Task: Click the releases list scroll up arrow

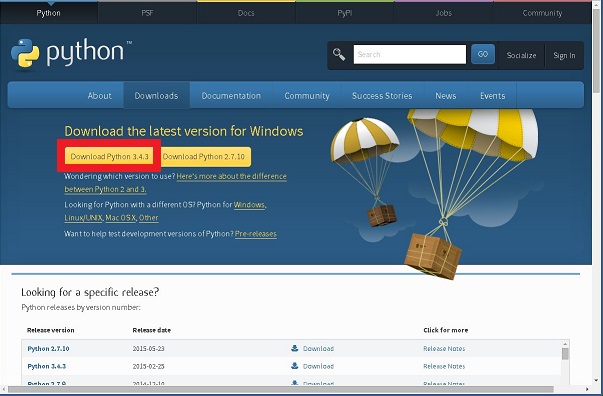Action: [565, 344]
